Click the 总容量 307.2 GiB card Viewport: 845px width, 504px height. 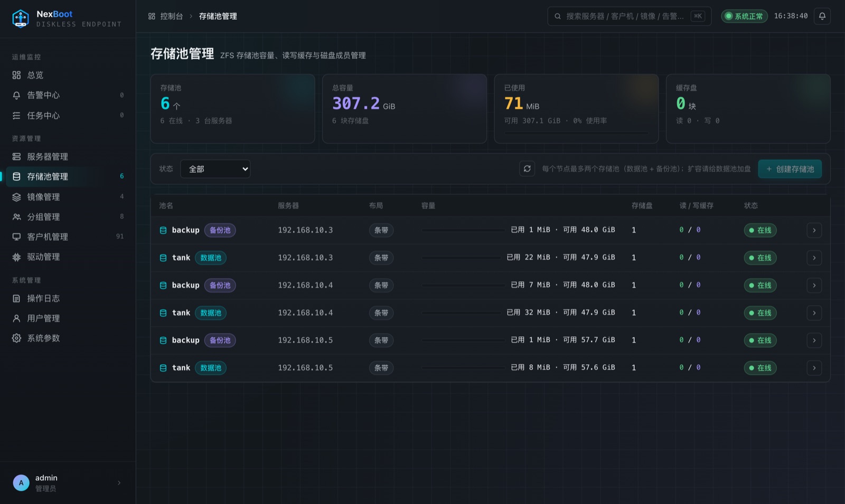click(x=404, y=109)
